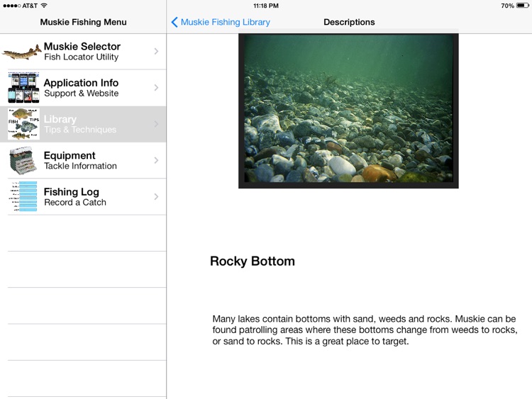The height and width of the screenshot is (399, 532).
Task: Expand Library row chevron
Action: click(x=156, y=124)
